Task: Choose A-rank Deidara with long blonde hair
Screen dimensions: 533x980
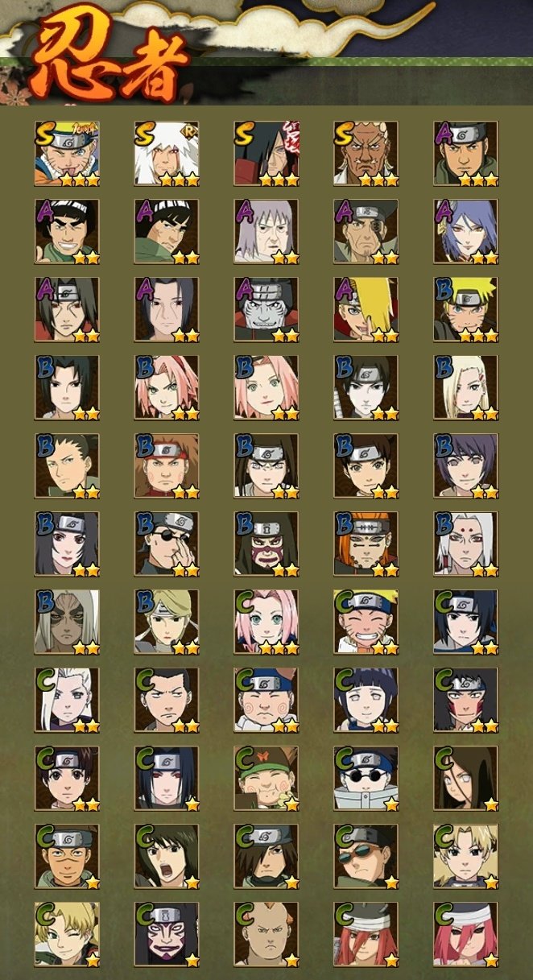Action: pyautogui.click(x=366, y=310)
